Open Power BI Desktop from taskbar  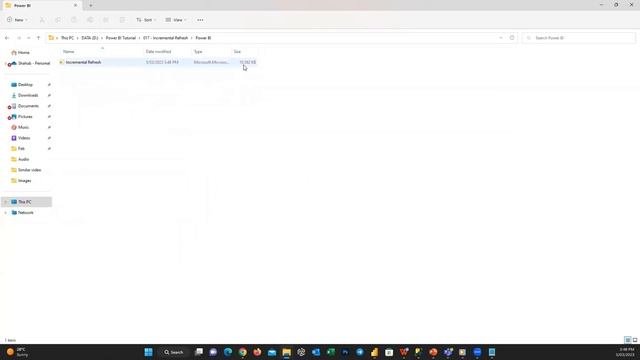pos(375,352)
